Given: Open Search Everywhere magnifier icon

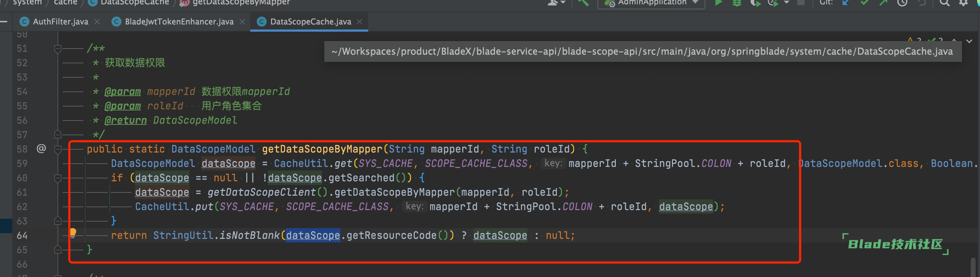Looking at the screenshot, I should click(x=944, y=3).
